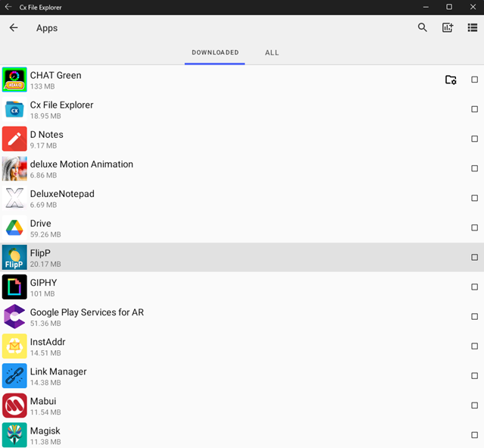The image size is (484, 448).
Task: Check the box next to Mabui
Action: pyautogui.click(x=475, y=406)
